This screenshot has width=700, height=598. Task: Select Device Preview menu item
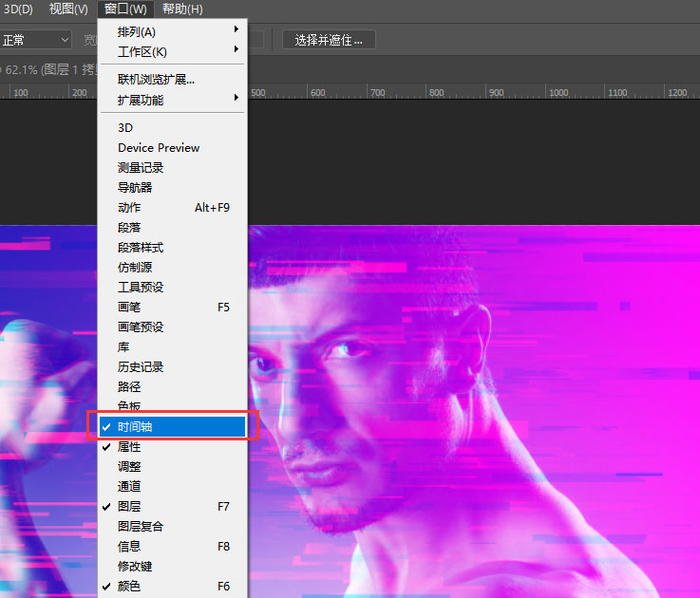click(x=172, y=148)
